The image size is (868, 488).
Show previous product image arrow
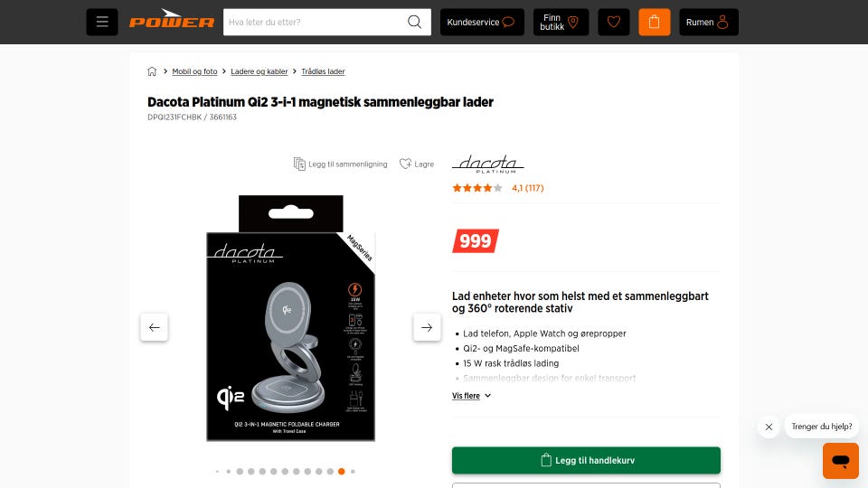[x=154, y=327]
